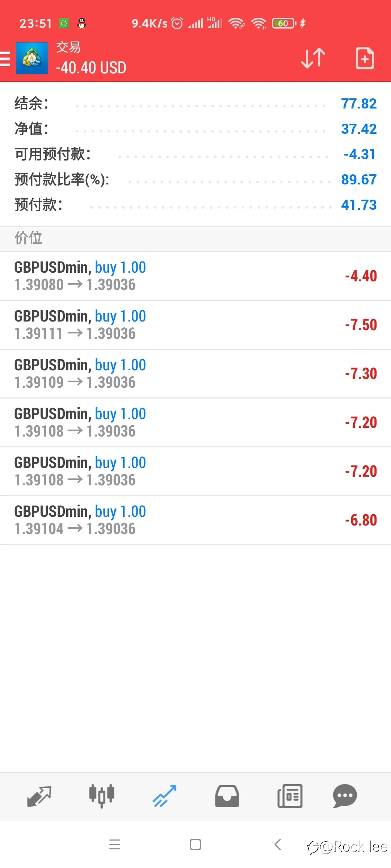Screen dimensions: 391x868
Task: Tap the -7.50 loss value
Action: coord(361,325)
